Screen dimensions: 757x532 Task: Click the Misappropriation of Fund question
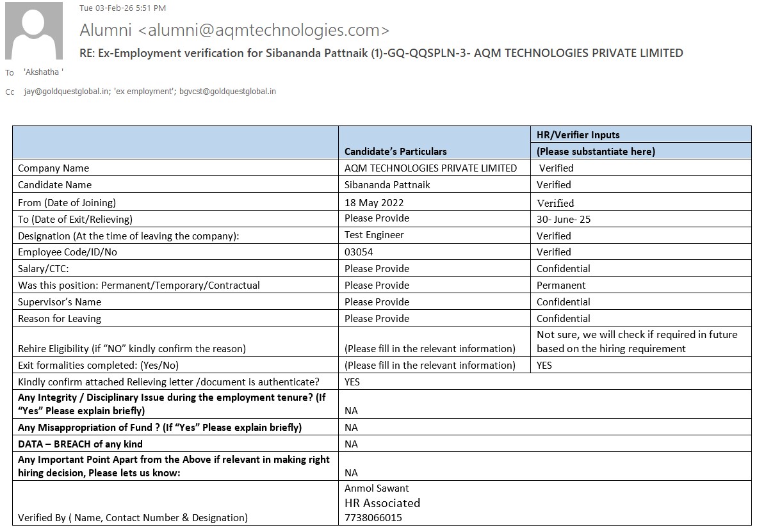pos(160,427)
